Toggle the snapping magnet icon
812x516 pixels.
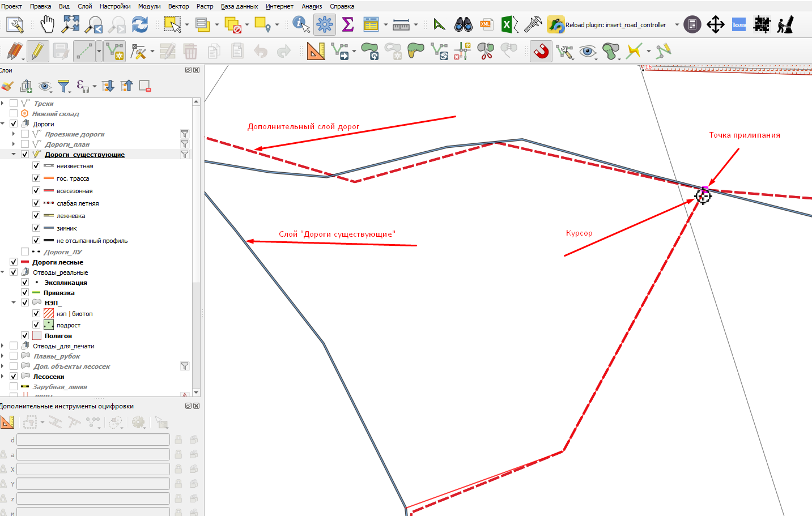(541, 51)
